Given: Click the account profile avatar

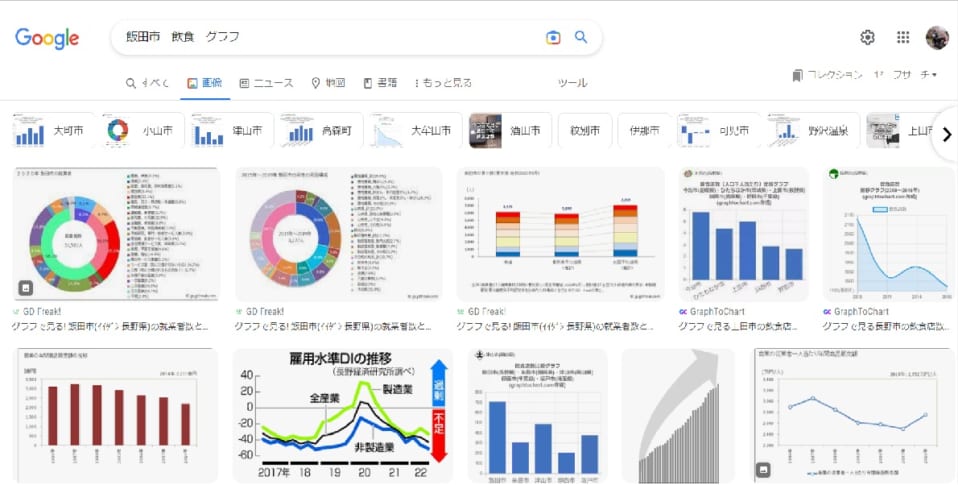Looking at the screenshot, I should 937,37.
